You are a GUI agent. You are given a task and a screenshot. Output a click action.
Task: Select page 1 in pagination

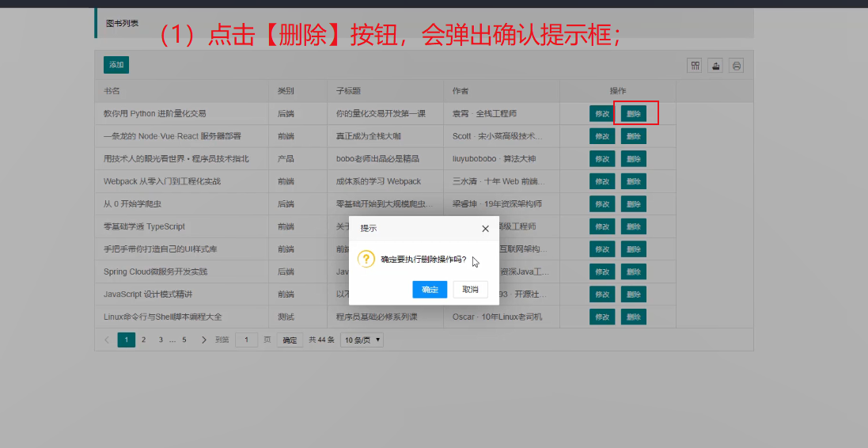[x=127, y=340]
